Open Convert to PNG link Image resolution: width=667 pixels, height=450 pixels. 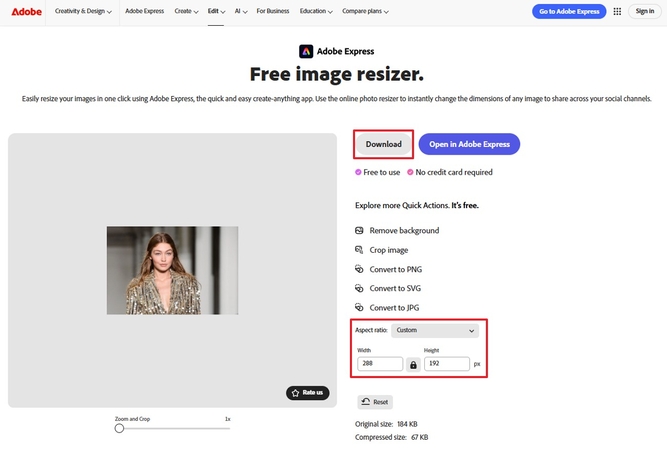396,269
